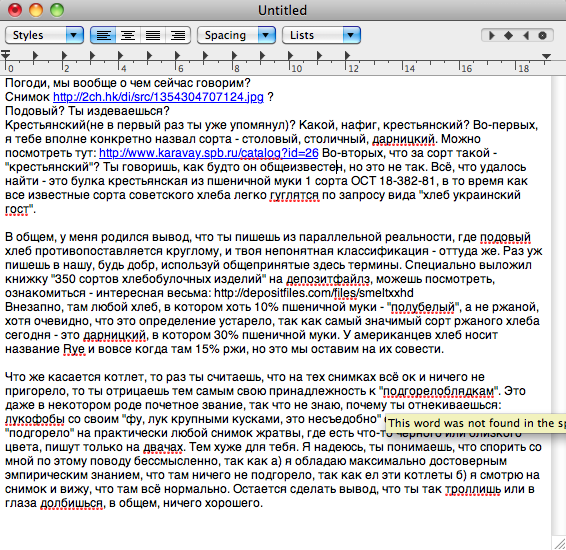Align text left in the toolbar
This screenshot has height=550, width=566.
[x=103, y=35]
